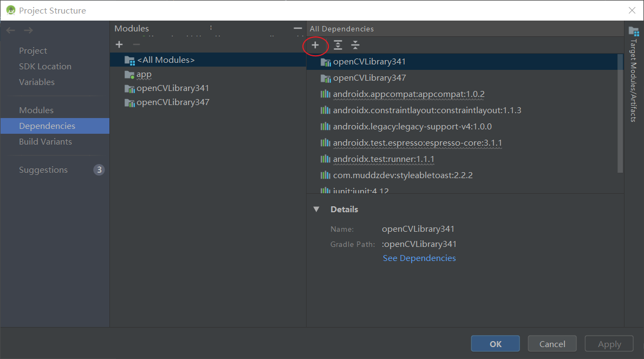Add a new module with plus button

(119, 44)
